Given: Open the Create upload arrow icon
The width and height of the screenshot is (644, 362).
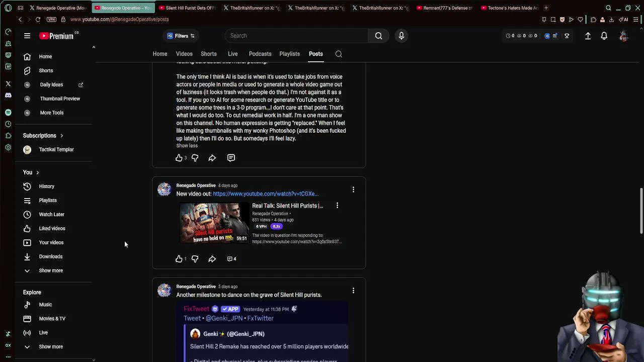Looking at the screenshot, I should [x=588, y=36].
